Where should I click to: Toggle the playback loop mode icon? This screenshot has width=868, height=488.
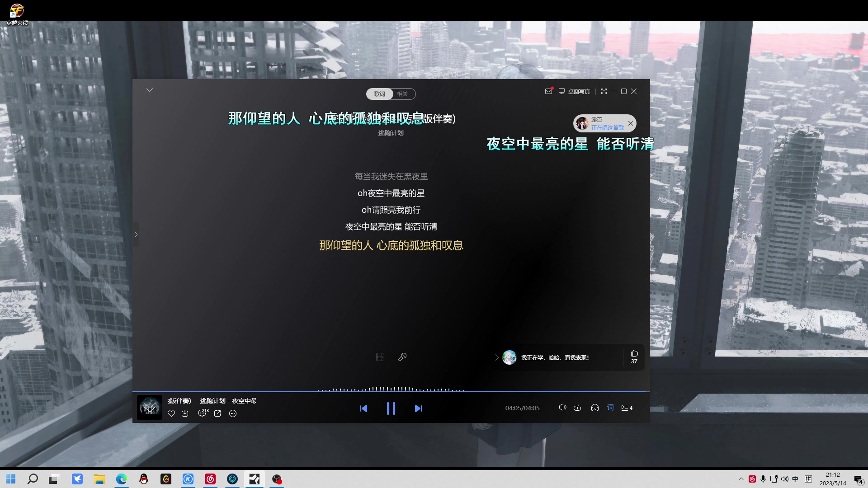(577, 408)
